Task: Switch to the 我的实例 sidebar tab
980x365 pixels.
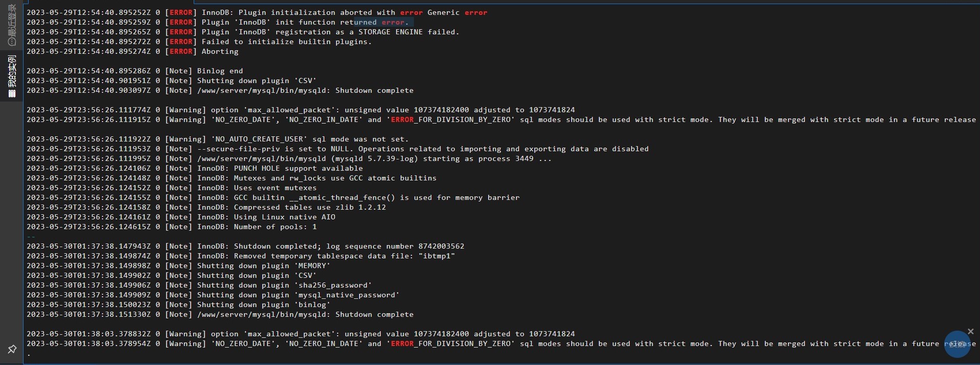Action: tap(11, 75)
